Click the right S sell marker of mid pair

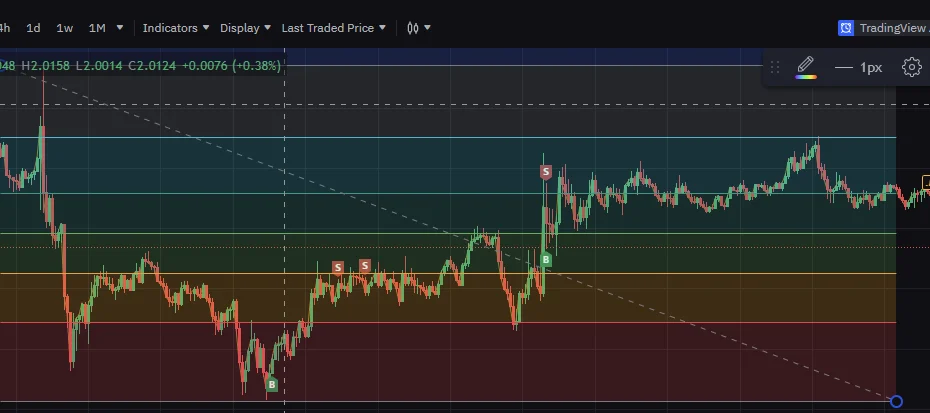pyautogui.click(x=365, y=265)
